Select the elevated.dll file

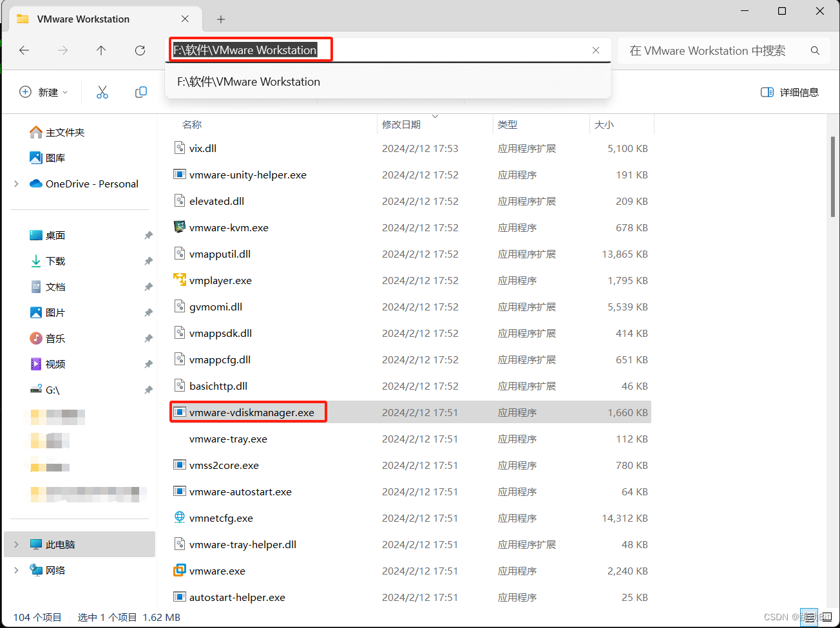[x=216, y=201]
